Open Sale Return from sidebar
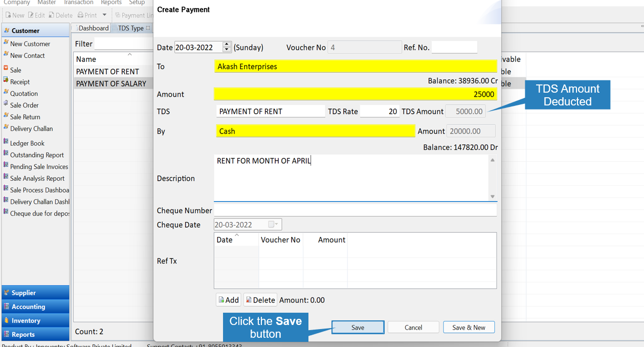644x347 pixels. coord(25,117)
